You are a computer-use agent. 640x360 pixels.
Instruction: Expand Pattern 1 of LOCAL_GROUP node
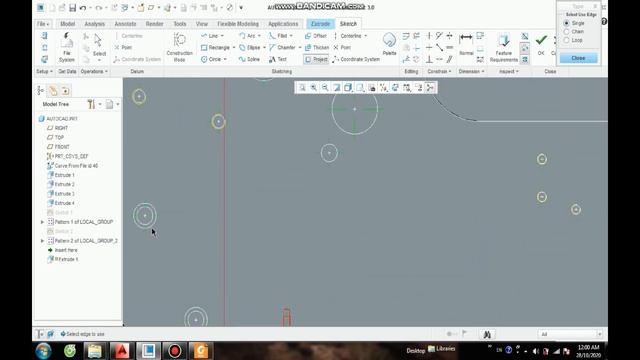[42, 222]
